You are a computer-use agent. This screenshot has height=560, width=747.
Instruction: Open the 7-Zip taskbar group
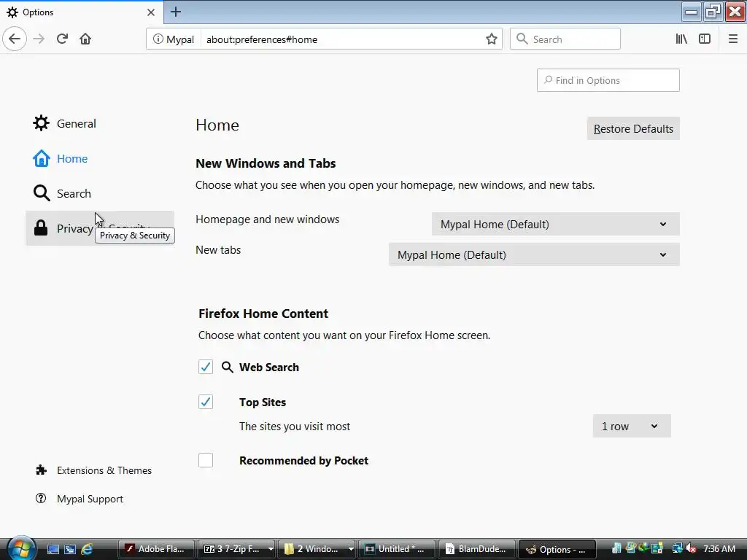[236, 549]
